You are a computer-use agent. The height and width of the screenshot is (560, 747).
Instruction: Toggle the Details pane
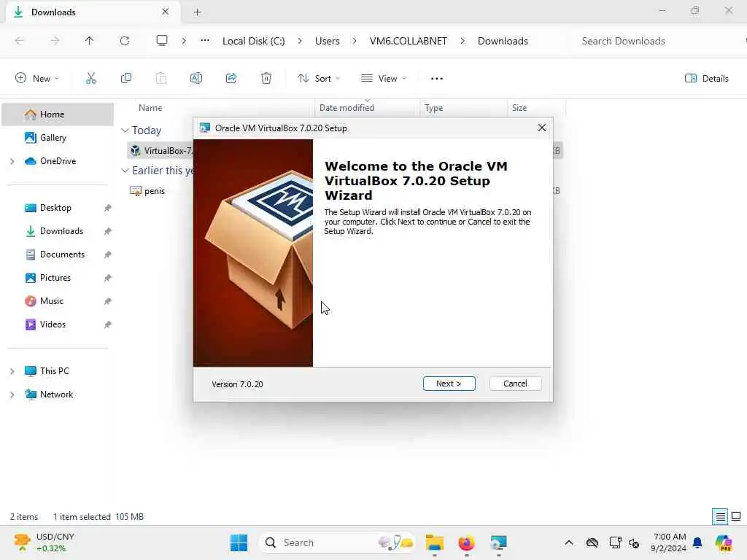pos(706,79)
